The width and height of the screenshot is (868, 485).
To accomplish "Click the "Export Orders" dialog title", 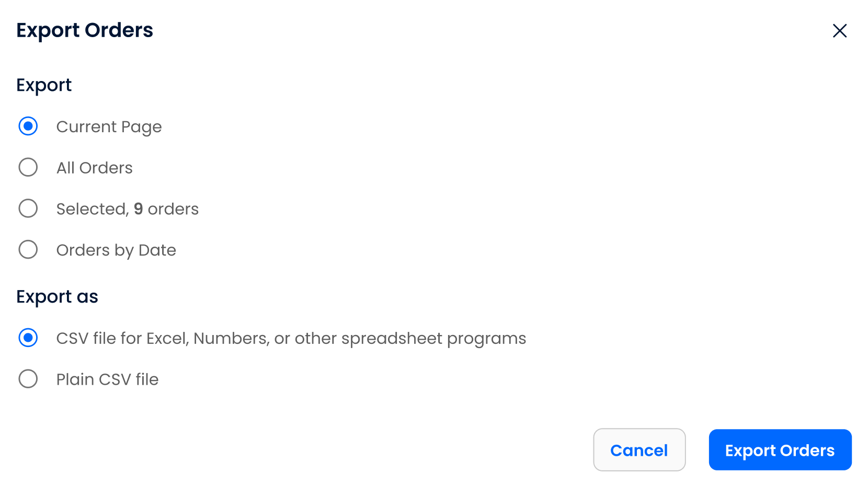I will [x=85, y=30].
